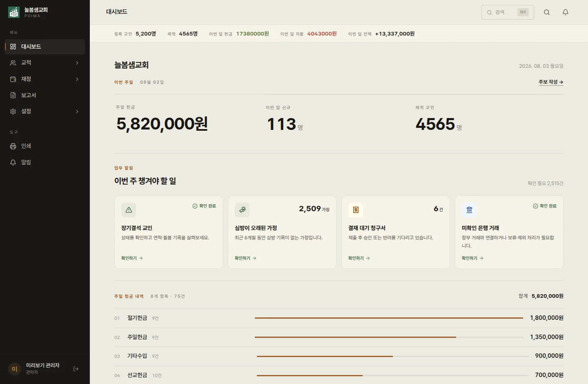The image size is (588, 384).
Task: Click the 늘봄샘교회 logo icon in sidebar
Action: [x=14, y=12]
